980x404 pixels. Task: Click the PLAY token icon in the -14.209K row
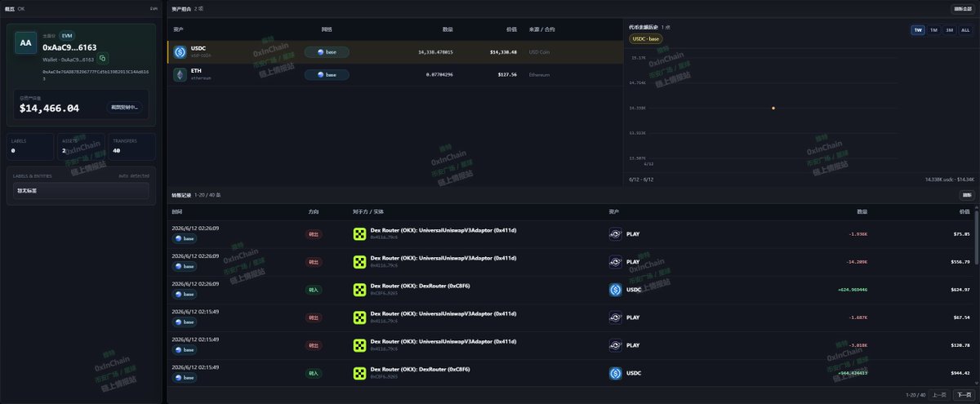point(616,262)
